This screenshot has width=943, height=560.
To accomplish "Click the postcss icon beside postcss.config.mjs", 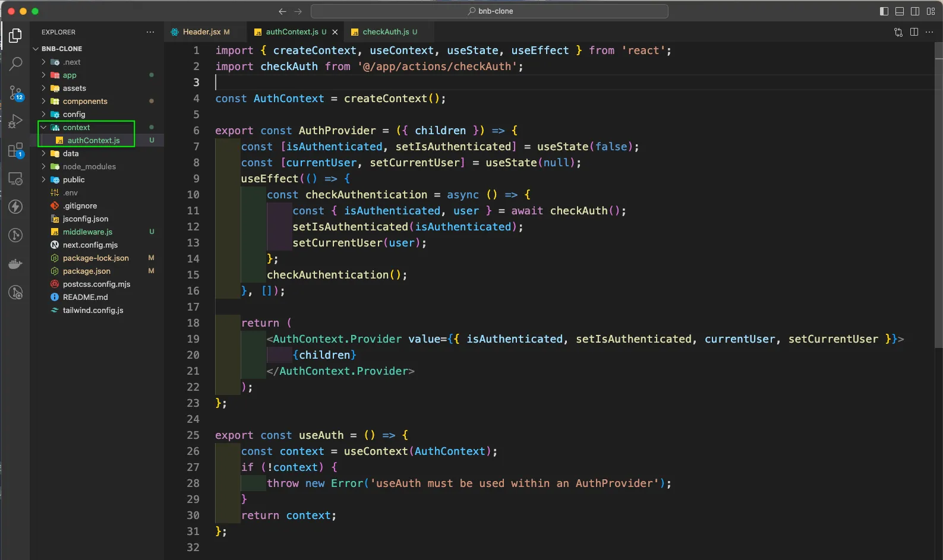I will 55,284.
